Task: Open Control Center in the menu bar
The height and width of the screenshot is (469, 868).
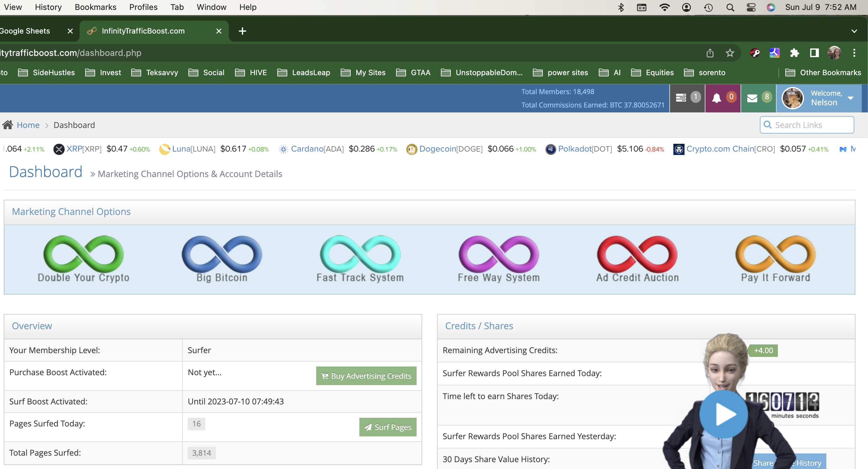Action: click(751, 7)
